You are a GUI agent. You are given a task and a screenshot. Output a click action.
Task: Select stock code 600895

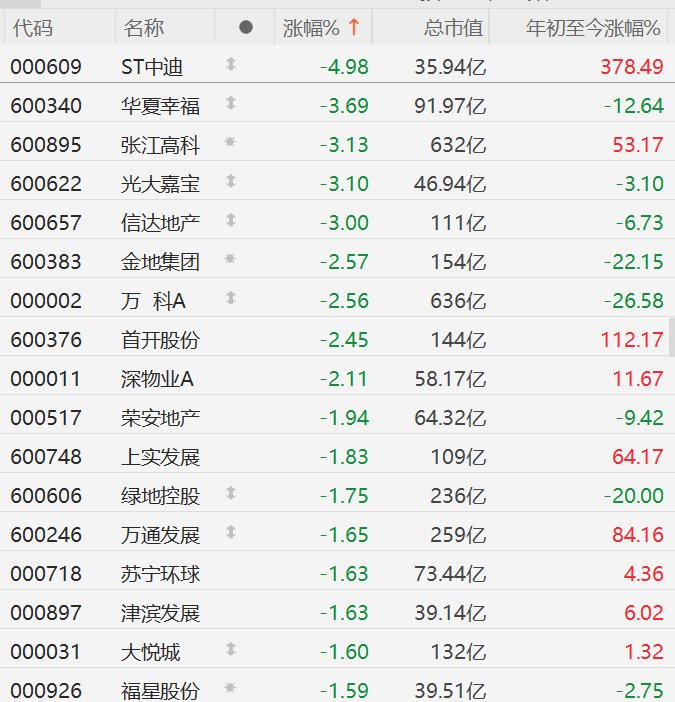click(46, 145)
